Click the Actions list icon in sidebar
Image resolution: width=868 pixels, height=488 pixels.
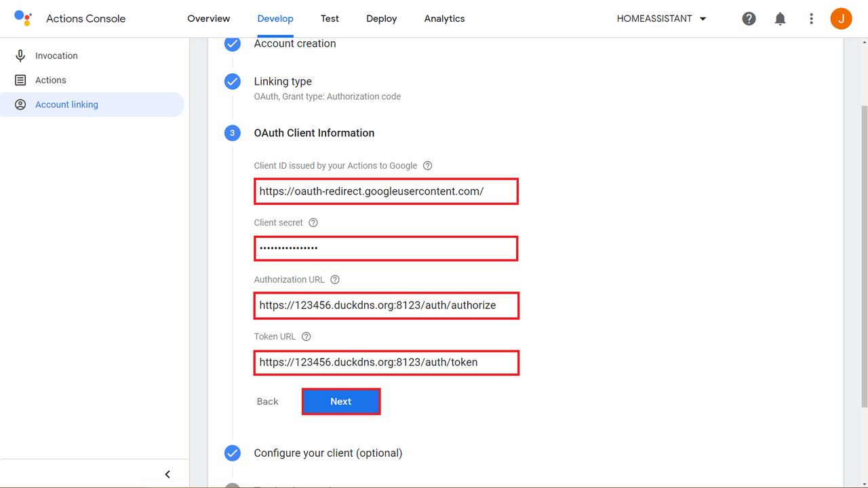[20, 80]
